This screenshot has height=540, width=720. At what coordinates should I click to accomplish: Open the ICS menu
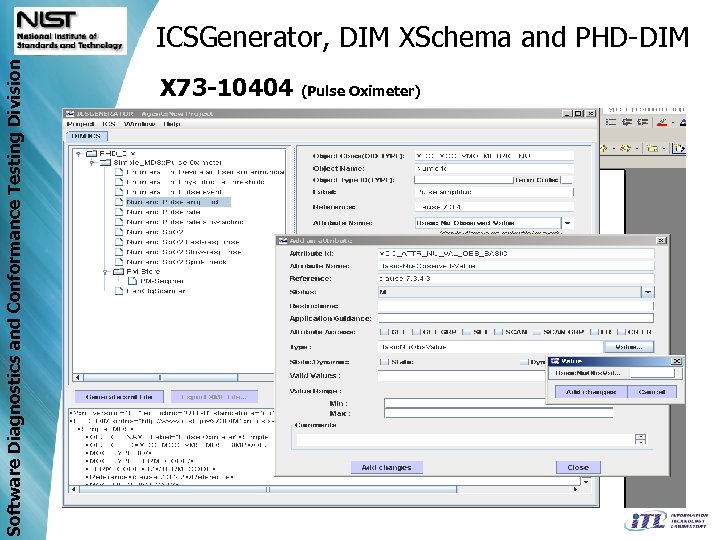[109, 124]
